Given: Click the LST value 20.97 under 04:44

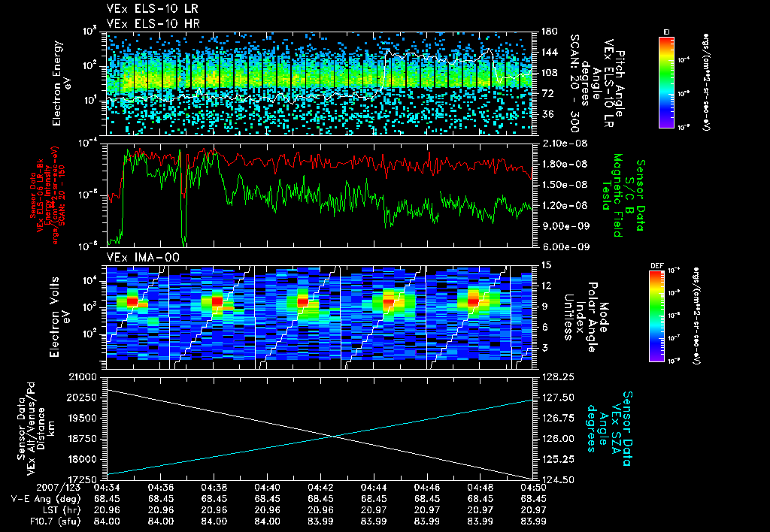Looking at the screenshot, I should point(374,510).
